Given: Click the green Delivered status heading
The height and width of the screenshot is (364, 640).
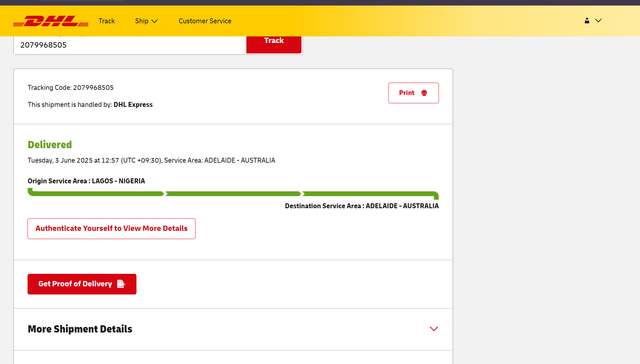Looking at the screenshot, I should 50,145.
